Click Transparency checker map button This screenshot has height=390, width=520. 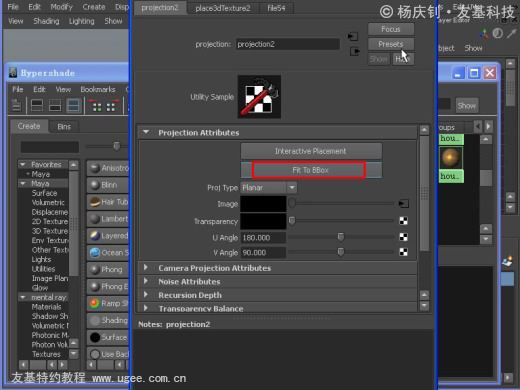pos(404,221)
